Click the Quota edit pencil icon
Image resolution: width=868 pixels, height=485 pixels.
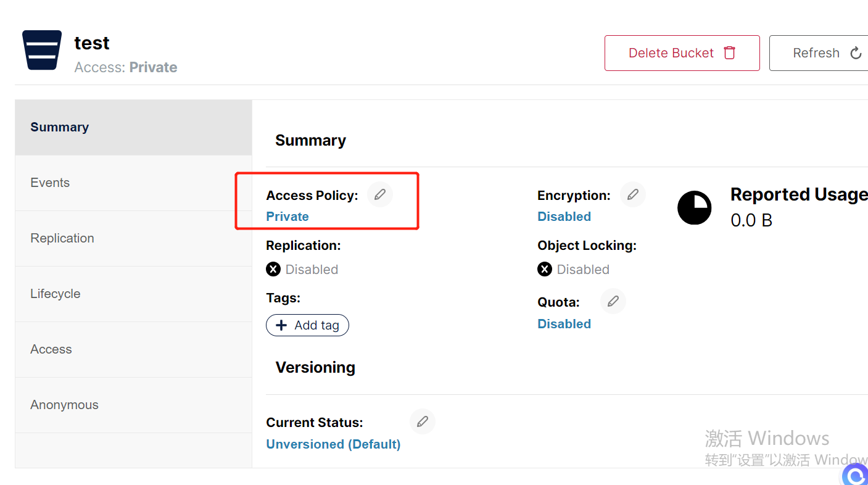tap(613, 302)
